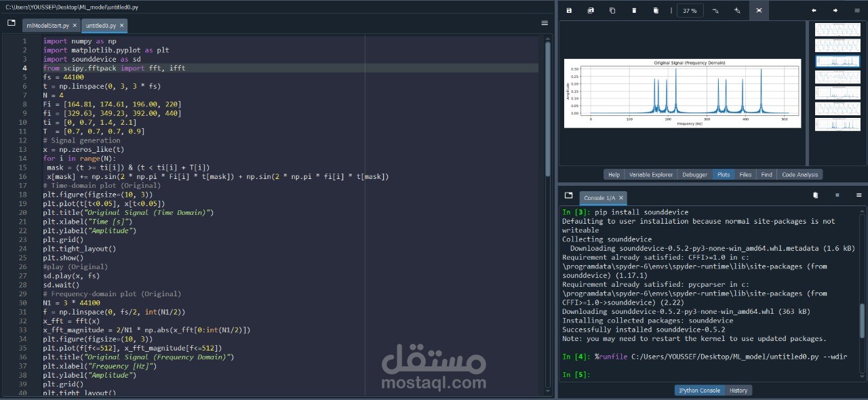Image resolution: width=868 pixels, height=400 pixels.
Task: Switch to the Debugger tab
Action: point(695,174)
